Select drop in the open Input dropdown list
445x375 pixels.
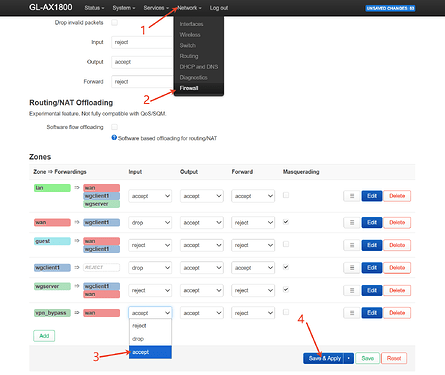(x=150, y=339)
